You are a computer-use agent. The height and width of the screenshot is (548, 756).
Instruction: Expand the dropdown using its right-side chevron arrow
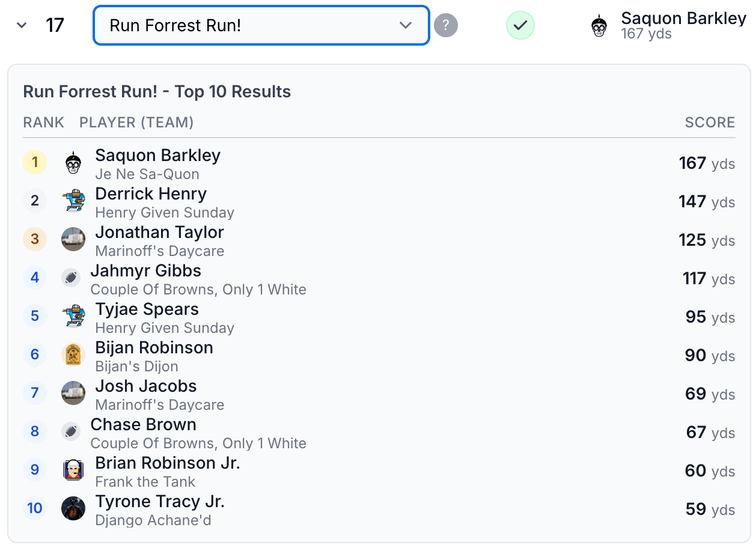[x=406, y=25]
